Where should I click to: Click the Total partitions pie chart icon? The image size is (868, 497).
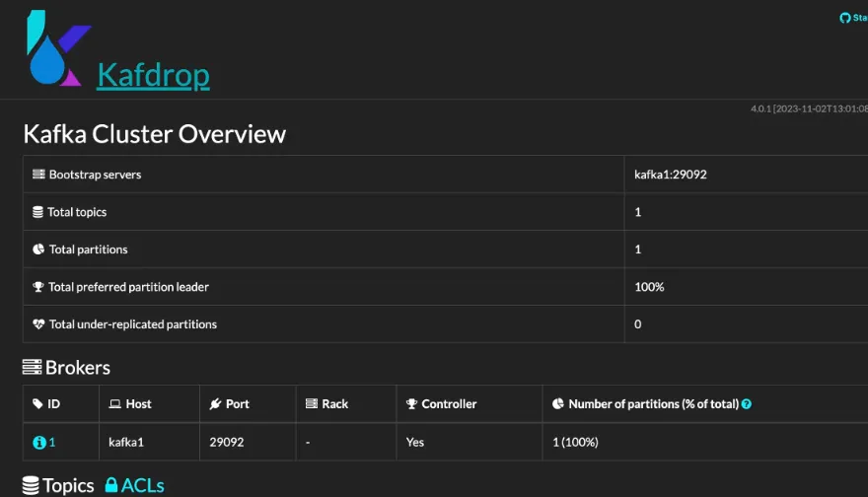tap(38, 249)
